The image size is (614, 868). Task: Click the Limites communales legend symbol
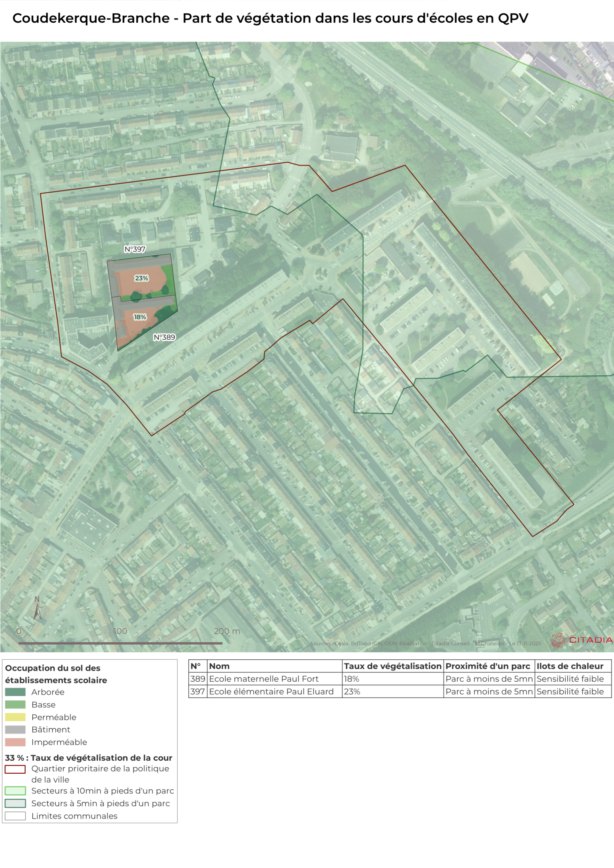(15, 816)
